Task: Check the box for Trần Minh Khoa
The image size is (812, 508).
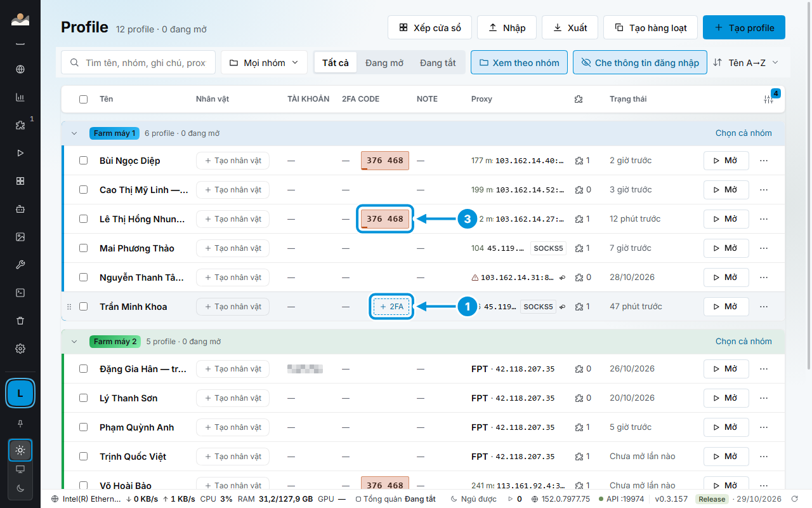Action: (x=84, y=307)
